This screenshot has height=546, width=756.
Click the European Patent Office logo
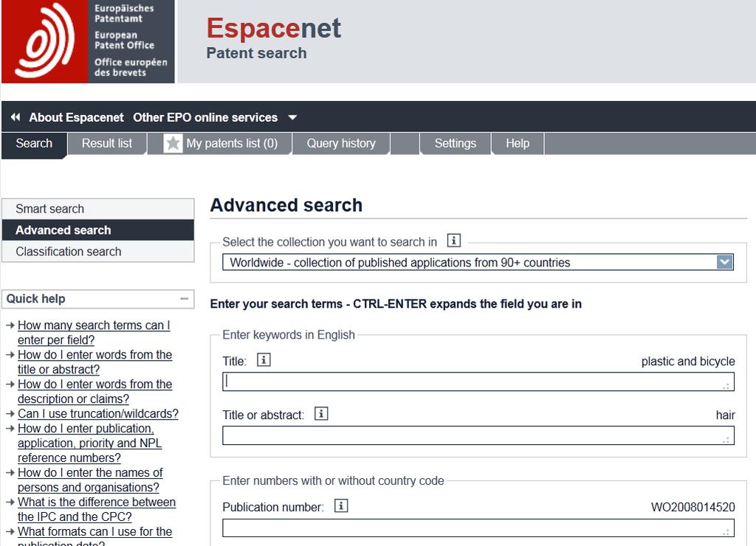[88, 41]
